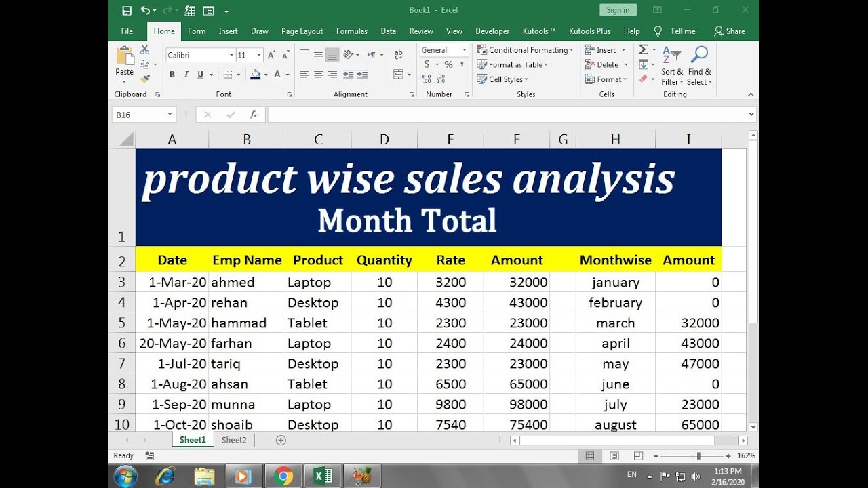Expand the Name Box dropdown arrow
Screen dimensions: 868x488
[170, 115]
